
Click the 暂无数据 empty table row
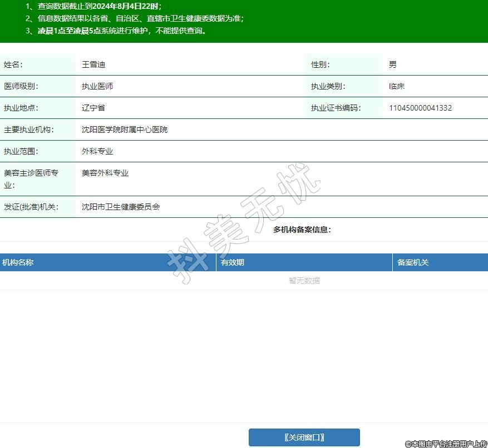304,281
